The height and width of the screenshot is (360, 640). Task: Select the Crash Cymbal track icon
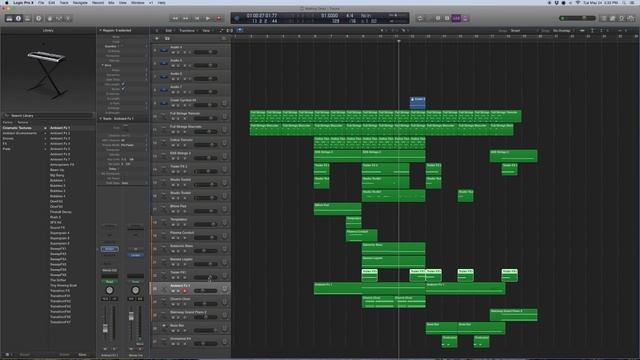(164, 102)
